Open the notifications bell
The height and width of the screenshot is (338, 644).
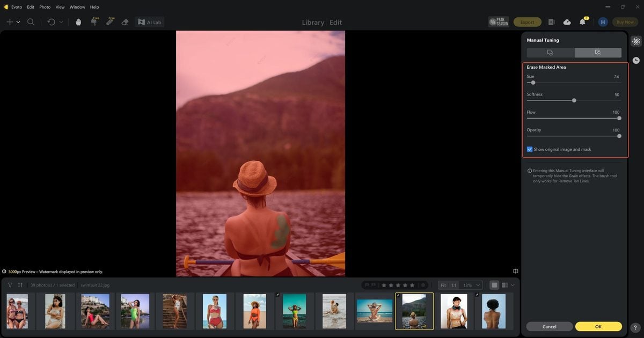pyautogui.click(x=583, y=22)
